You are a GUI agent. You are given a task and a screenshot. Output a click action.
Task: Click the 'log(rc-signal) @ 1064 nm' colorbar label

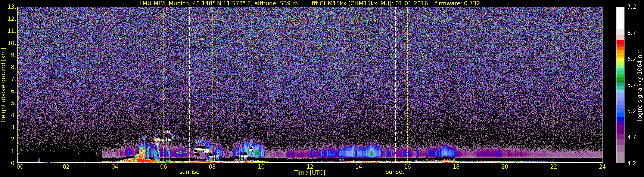click(x=640, y=85)
